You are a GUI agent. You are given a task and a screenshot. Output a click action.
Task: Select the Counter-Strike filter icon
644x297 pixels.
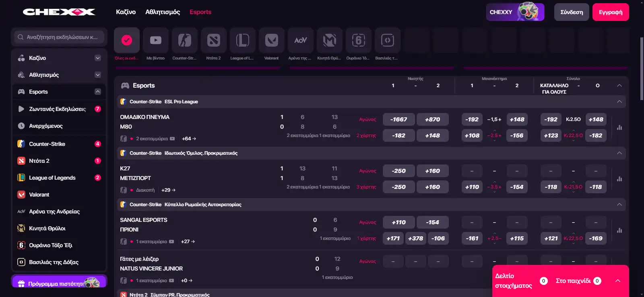tap(185, 40)
